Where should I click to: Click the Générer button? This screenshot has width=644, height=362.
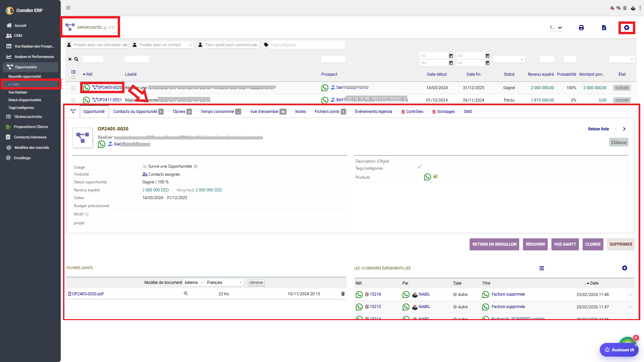coord(256,283)
